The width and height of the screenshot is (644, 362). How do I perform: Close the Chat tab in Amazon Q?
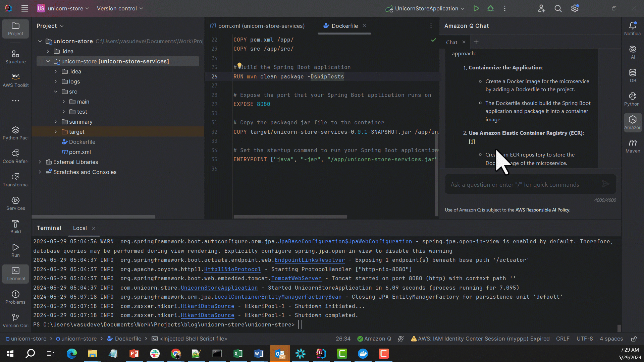[464, 42]
